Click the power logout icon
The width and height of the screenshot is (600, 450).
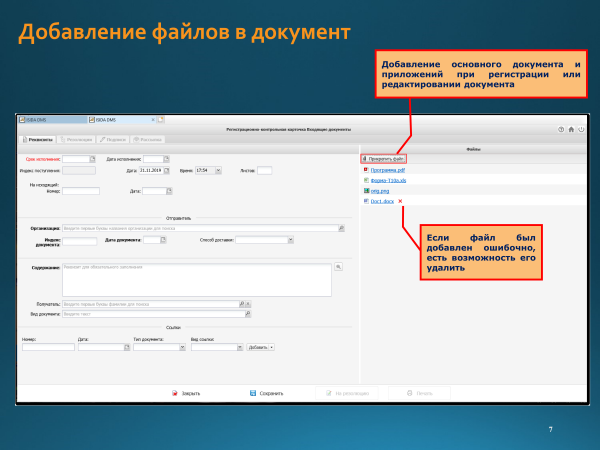pos(581,130)
